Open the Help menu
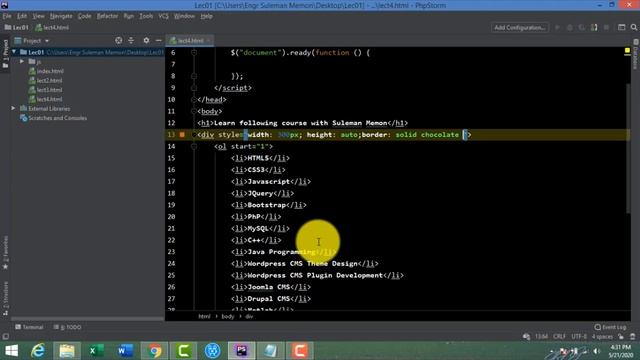The image size is (640, 360). [207, 16]
